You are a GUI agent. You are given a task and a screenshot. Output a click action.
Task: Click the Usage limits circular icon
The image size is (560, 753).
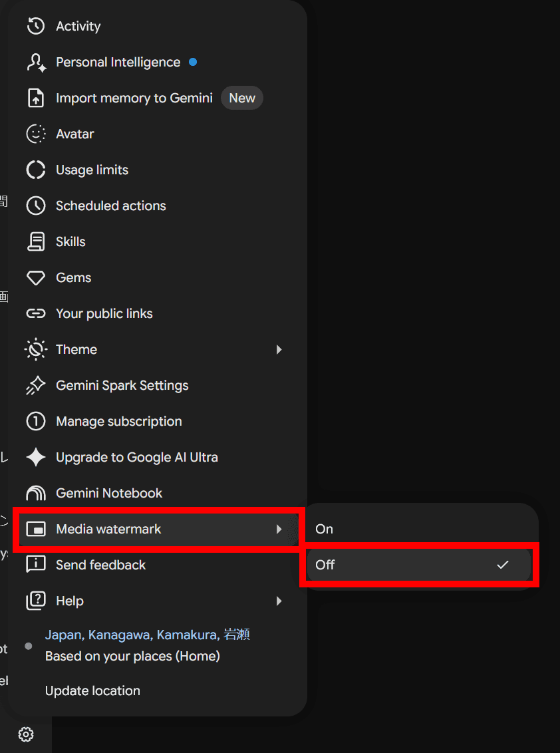36,170
